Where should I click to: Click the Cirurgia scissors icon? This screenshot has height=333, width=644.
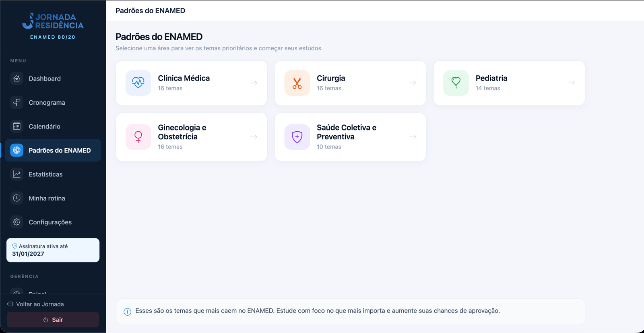pos(297,83)
